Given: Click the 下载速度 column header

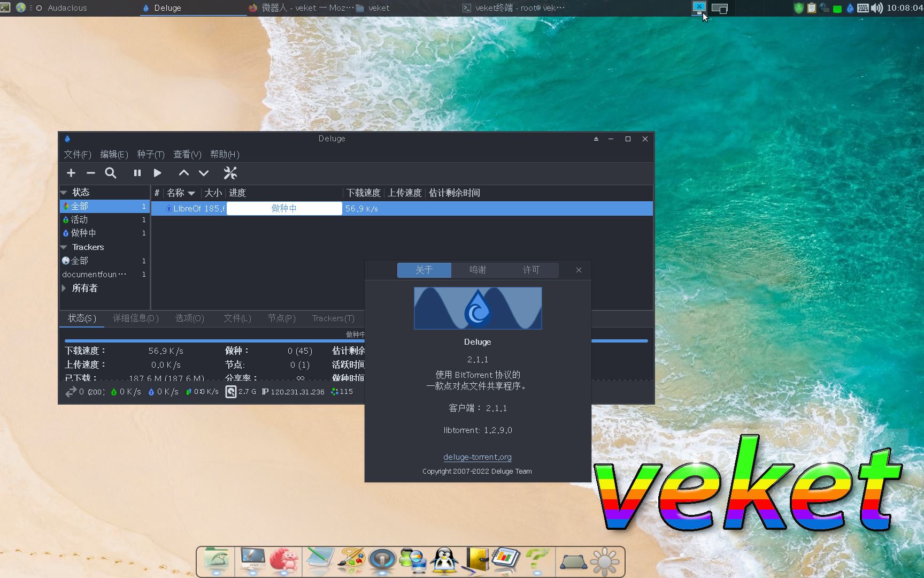Looking at the screenshot, I should [x=364, y=193].
